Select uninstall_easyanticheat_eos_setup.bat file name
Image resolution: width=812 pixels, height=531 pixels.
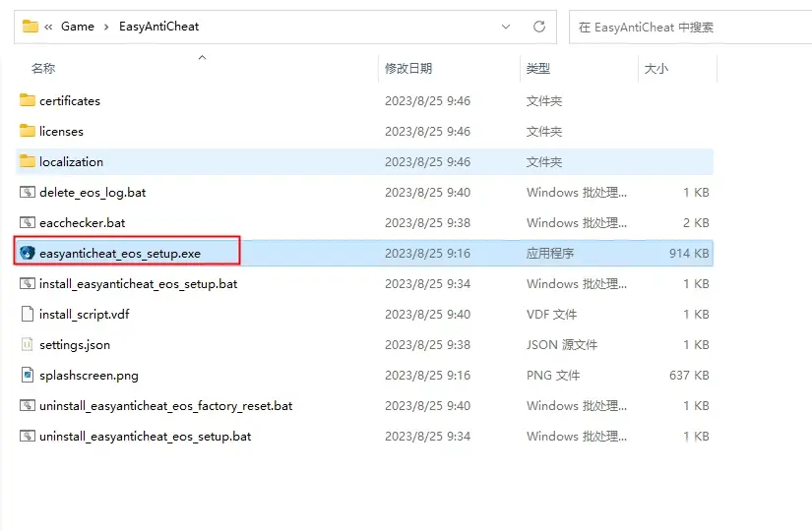[146, 437]
